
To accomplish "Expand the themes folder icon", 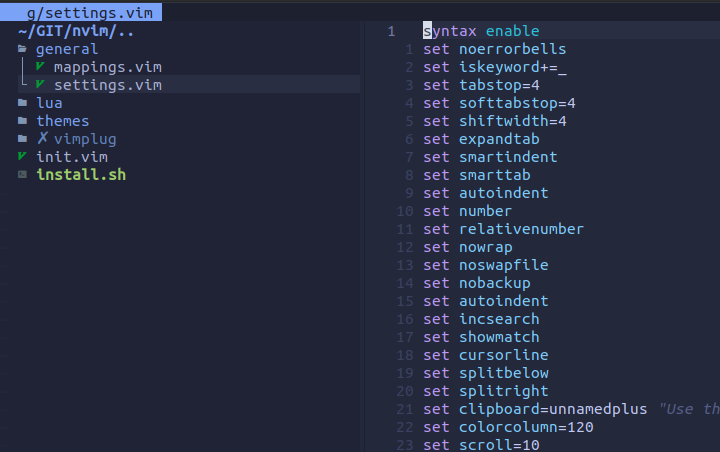I will (x=22, y=120).
